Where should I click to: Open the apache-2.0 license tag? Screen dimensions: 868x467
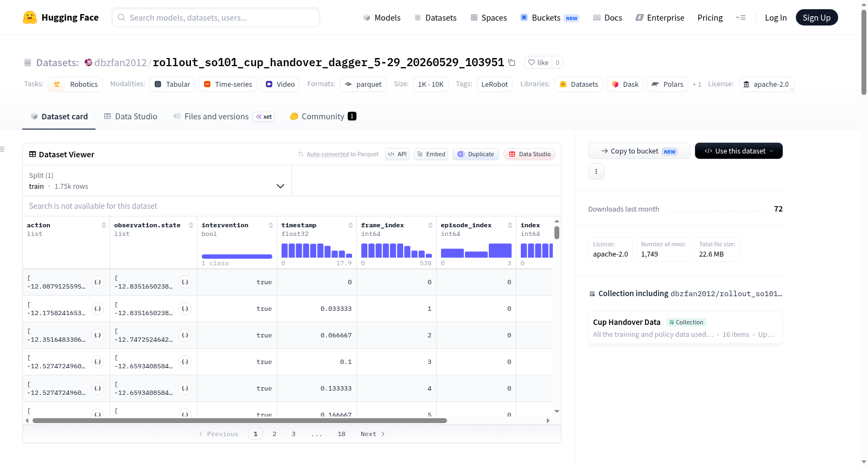[x=766, y=84]
